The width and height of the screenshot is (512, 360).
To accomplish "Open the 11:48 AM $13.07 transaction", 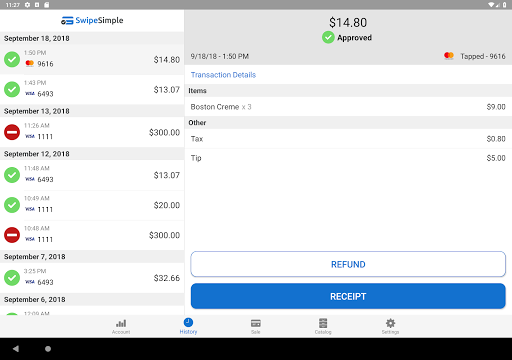I will click(x=92, y=175).
